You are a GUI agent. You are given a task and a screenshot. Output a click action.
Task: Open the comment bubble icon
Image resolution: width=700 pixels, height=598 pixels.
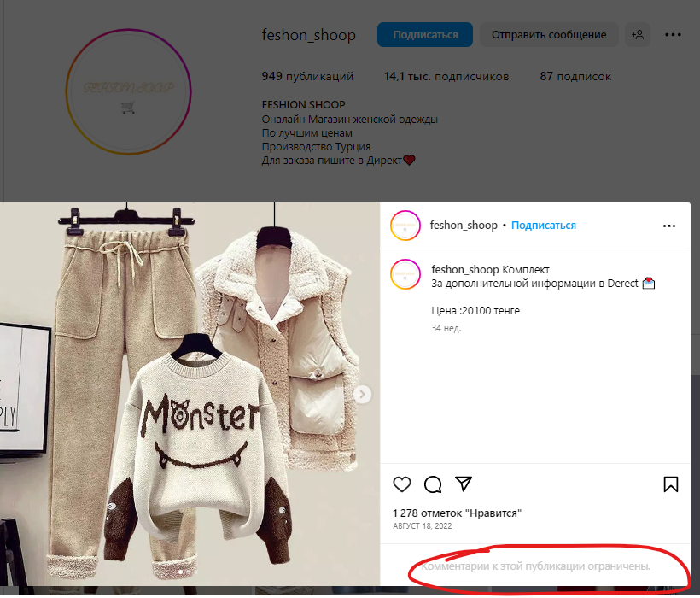[433, 484]
